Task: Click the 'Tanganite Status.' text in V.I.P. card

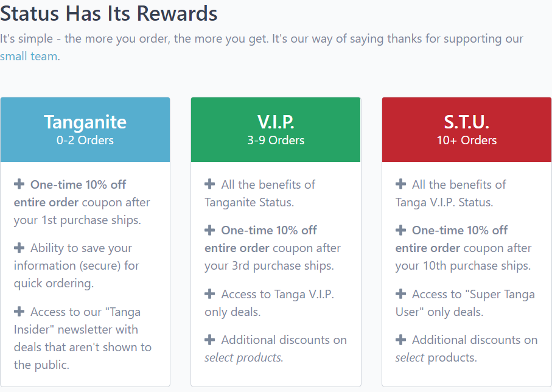Action: (x=250, y=203)
